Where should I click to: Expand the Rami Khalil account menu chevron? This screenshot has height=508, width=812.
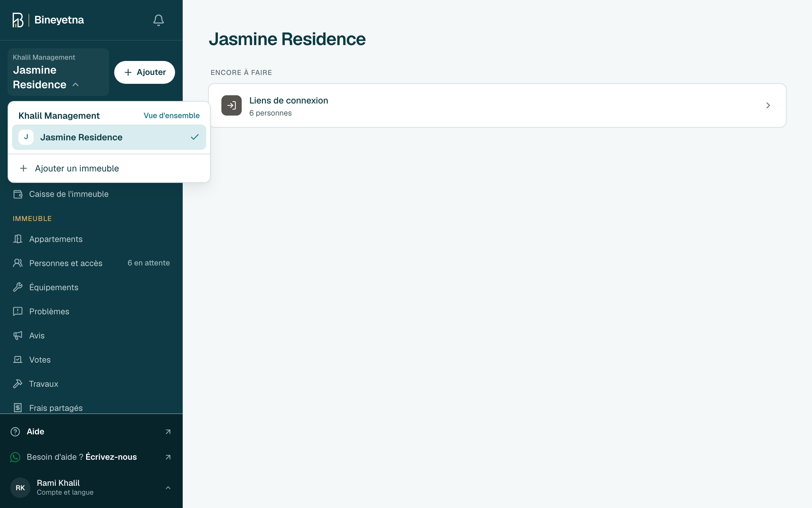click(x=168, y=488)
